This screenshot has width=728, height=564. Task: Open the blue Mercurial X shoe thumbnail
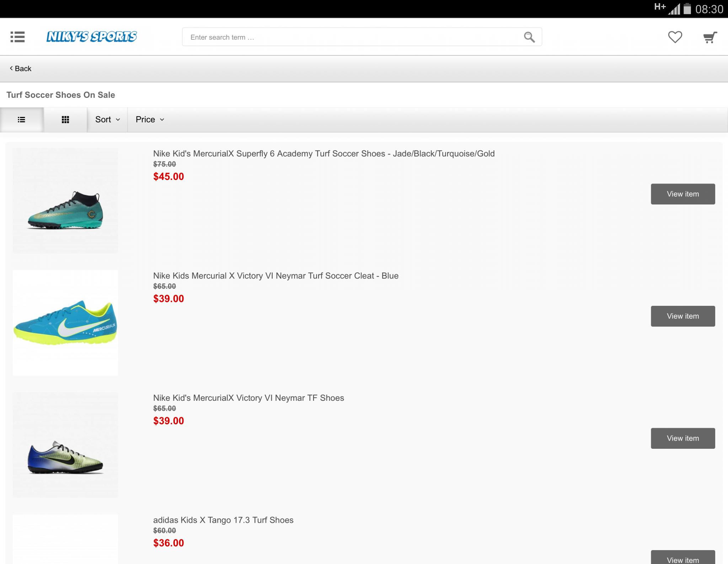pyautogui.click(x=65, y=323)
